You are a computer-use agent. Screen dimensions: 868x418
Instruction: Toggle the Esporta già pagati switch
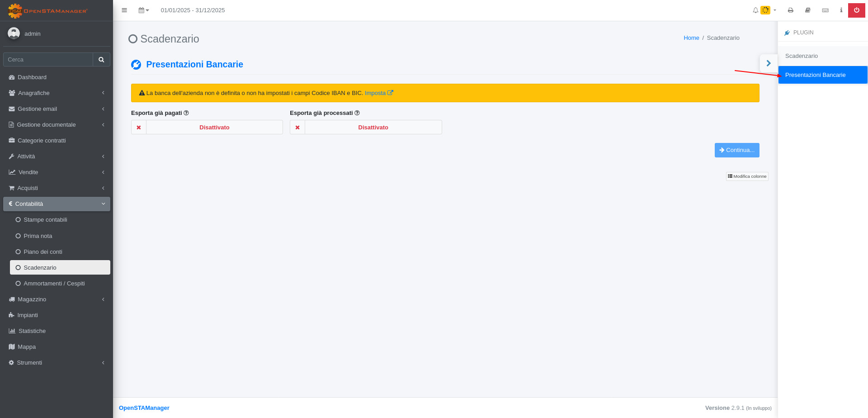pyautogui.click(x=207, y=127)
